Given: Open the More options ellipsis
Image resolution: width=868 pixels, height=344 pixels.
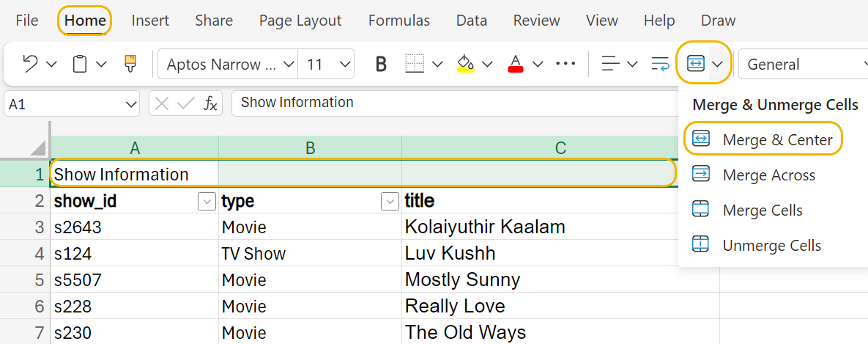Looking at the screenshot, I should click(x=565, y=65).
